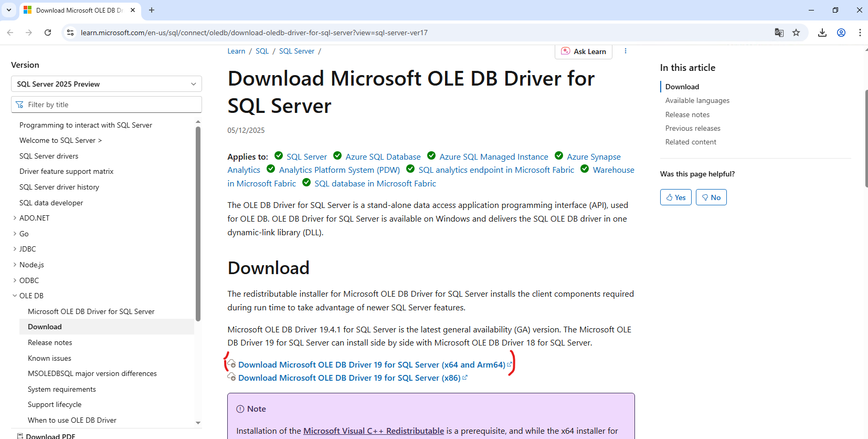Download OLE DB Driver 19 x86 link

(349, 378)
